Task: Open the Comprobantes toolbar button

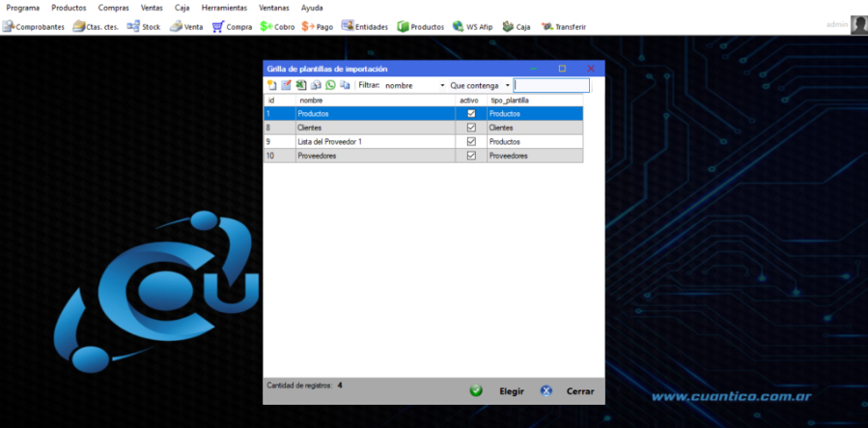Action: pos(34,27)
